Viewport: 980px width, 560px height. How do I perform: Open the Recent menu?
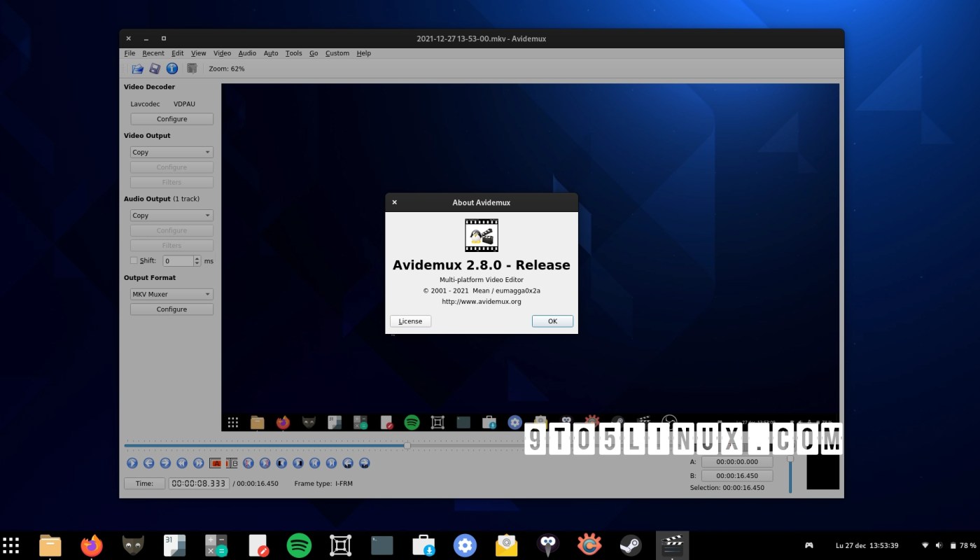(153, 53)
